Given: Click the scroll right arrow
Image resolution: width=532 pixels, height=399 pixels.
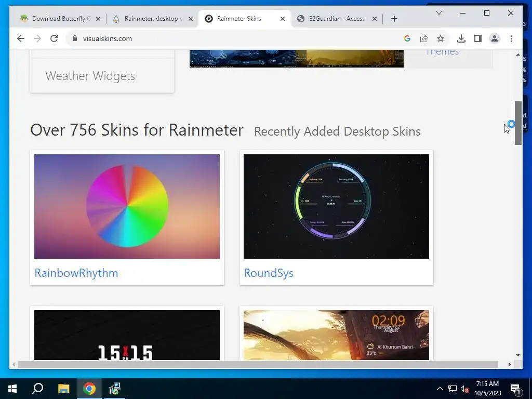Looking at the screenshot, I should click(x=510, y=364).
